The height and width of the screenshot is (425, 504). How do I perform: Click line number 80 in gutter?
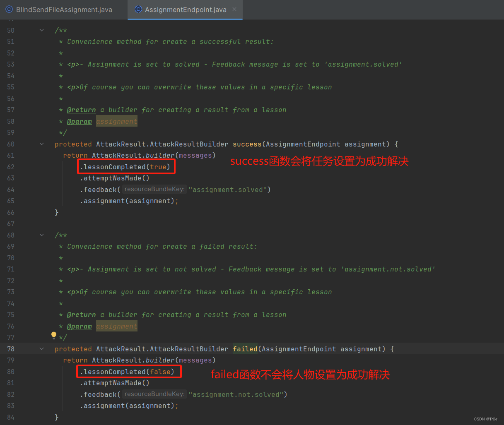point(11,372)
